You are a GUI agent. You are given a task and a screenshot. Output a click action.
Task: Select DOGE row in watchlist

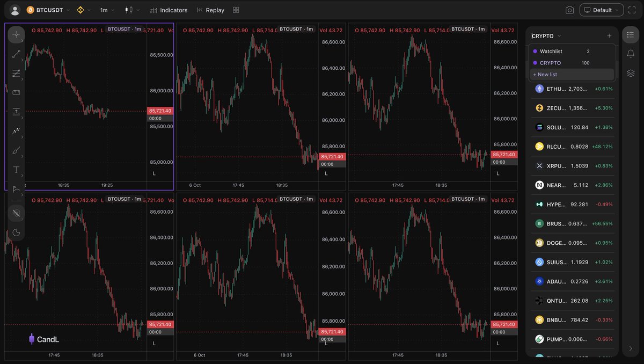click(572, 243)
